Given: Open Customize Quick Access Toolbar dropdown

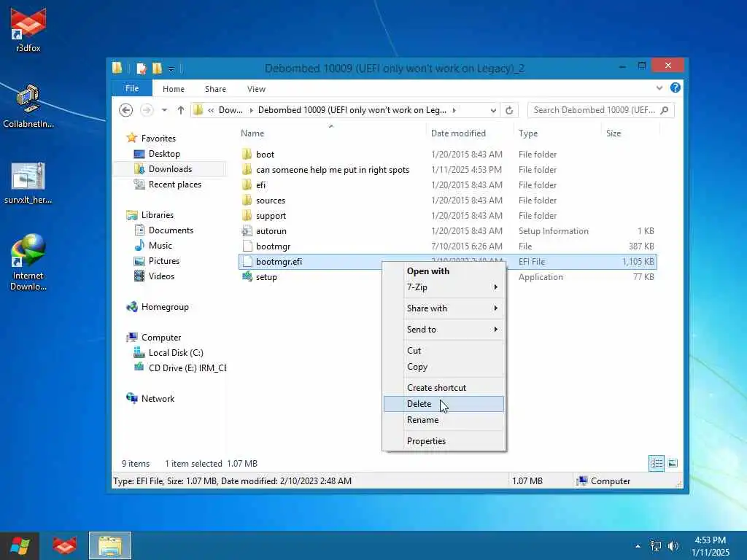Looking at the screenshot, I should click(171, 69).
